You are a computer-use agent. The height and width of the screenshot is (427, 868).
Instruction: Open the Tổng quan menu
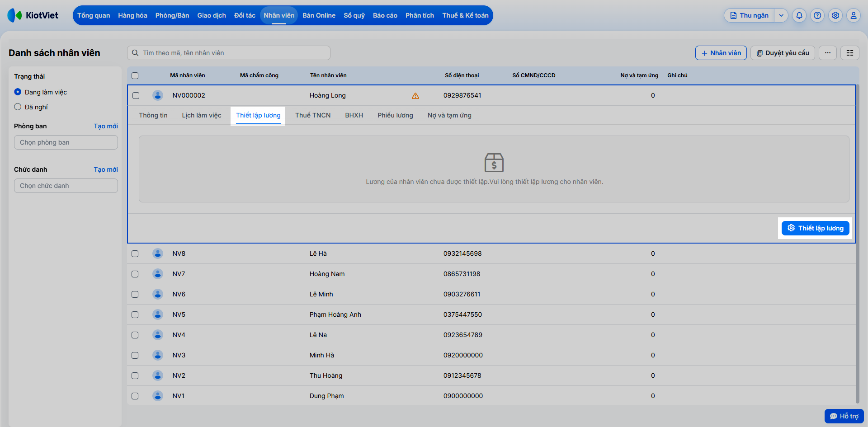[94, 15]
